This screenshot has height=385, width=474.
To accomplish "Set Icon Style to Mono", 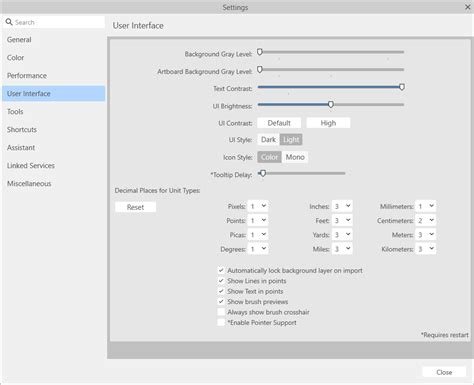I will coord(295,157).
